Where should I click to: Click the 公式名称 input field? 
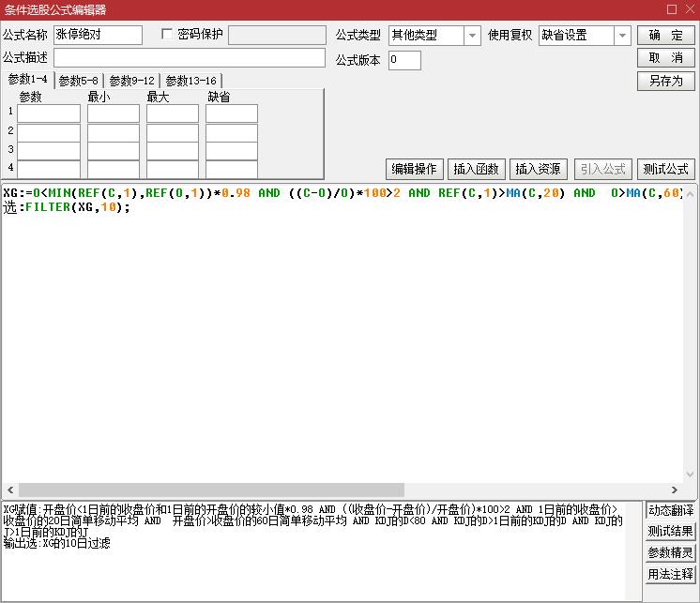[98, 36]
